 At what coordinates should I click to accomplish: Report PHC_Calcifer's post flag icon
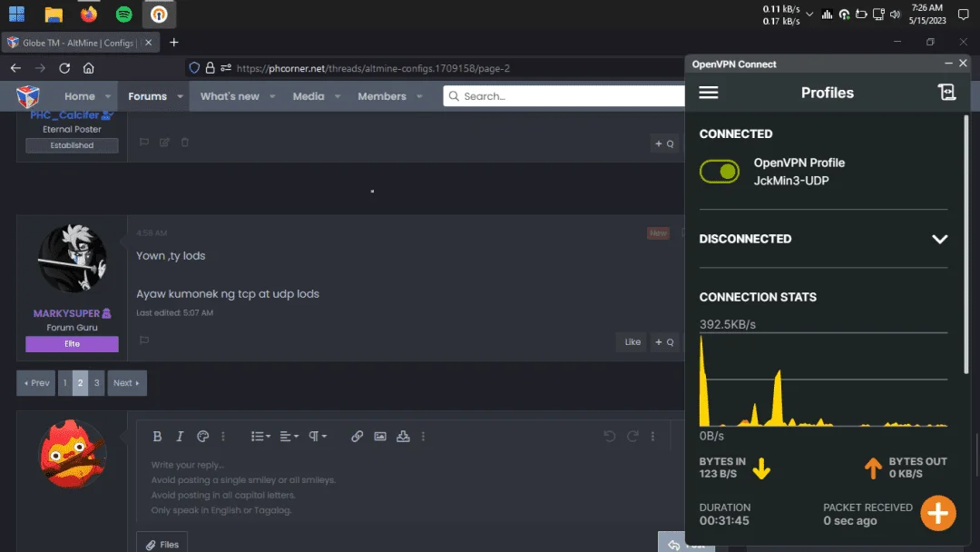pyautogui.click(x=144, y=142)
